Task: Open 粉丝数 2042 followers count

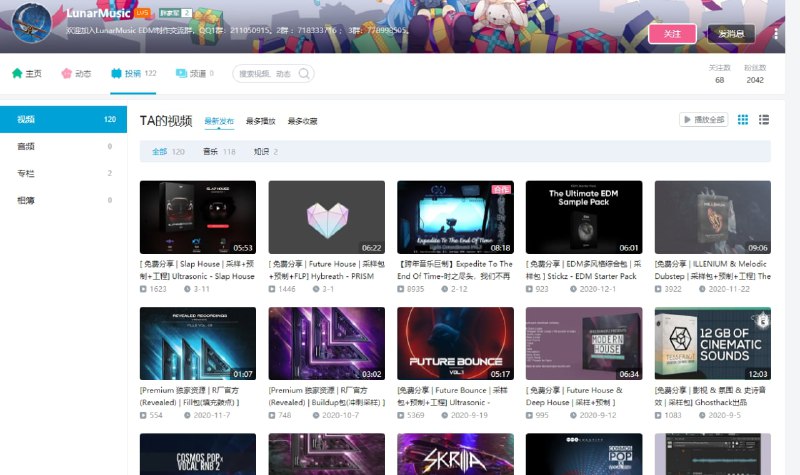Action: pos(755,74)
